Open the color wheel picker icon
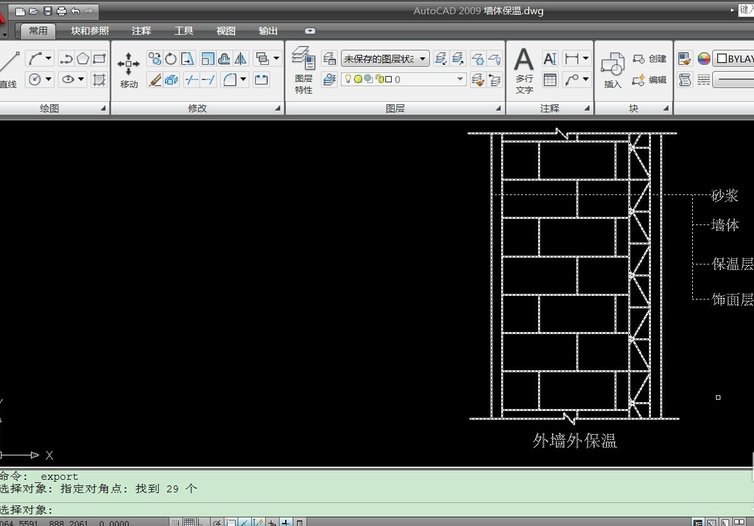The height and width of the screenshot is (526, 754). (704, 59)
